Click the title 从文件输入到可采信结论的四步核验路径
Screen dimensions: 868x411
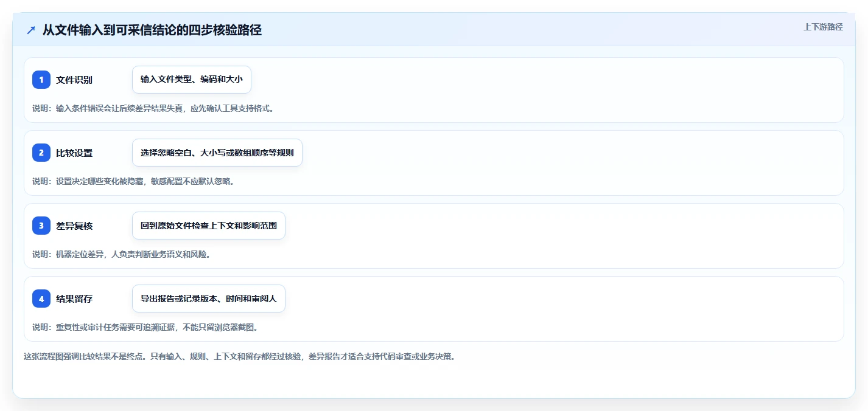click(x=152, y=30)
